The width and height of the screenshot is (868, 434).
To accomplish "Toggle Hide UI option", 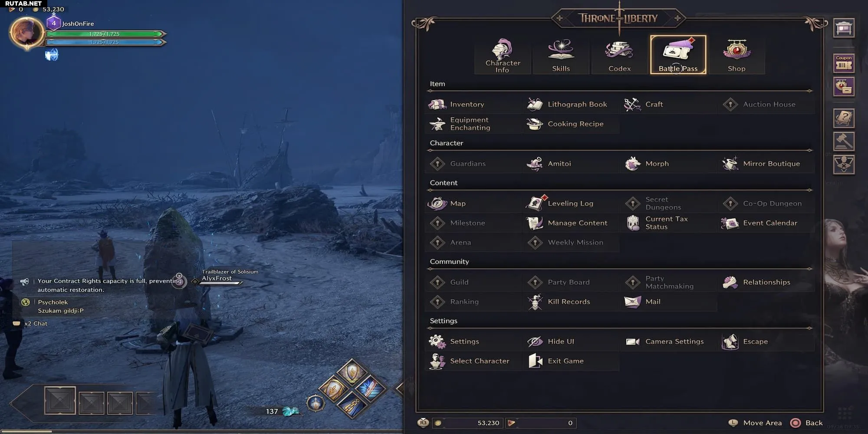I will pyautogui.click(x=571, y=342).
